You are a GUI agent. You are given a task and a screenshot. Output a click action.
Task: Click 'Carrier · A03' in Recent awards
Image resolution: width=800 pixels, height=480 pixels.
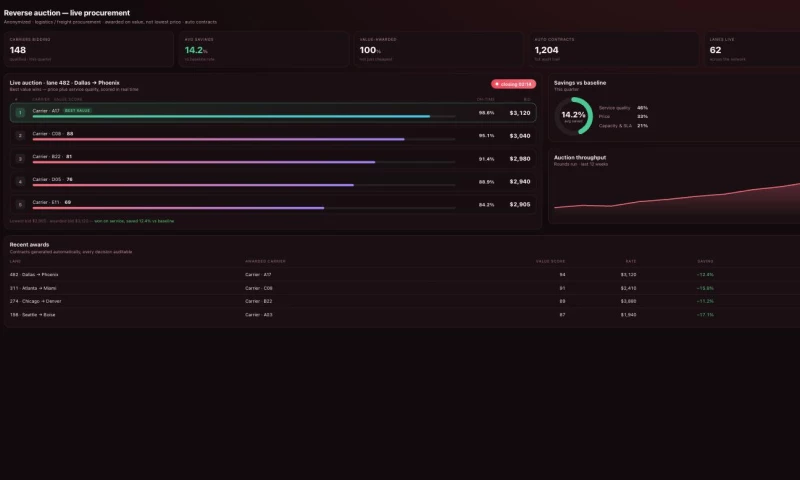[x=259, y=315]
